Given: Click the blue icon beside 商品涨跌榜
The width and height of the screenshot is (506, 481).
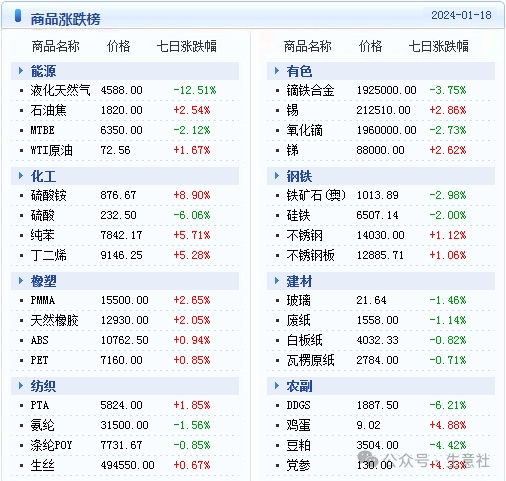Looking at the screenshot, I should pos(18,16).
